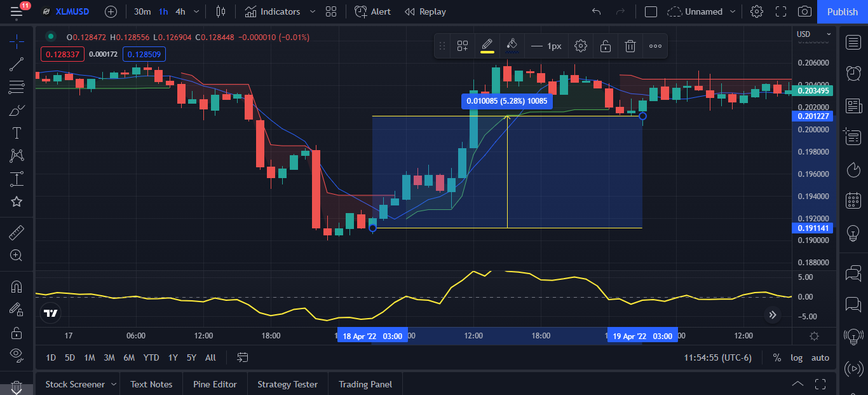This screenshot has width=868, height=395.
Task: Open the candlestick chart style menu
Action: 220,11
